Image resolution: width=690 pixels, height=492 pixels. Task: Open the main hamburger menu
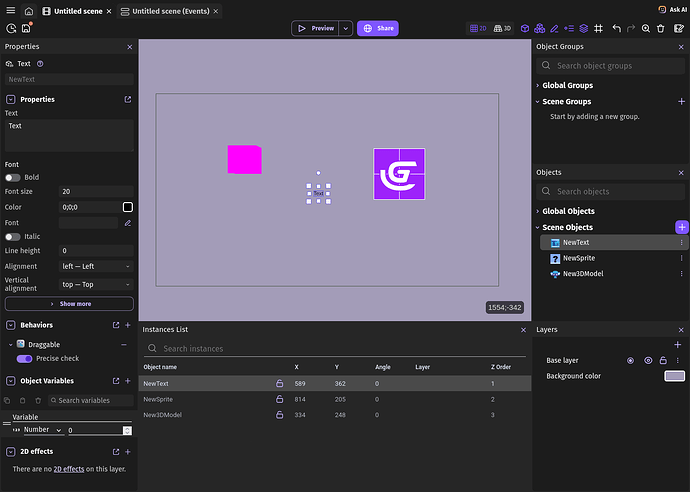[x=10, y=10]
